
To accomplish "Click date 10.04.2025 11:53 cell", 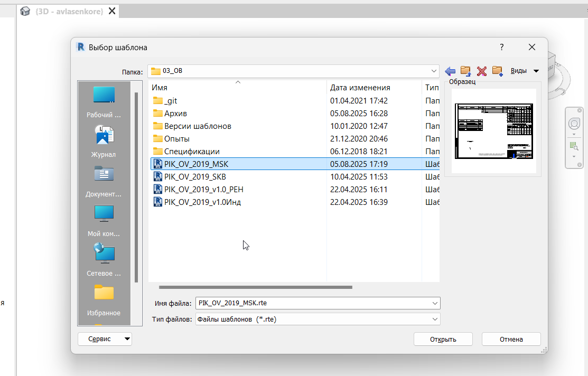I will pyautogui.click(x=359, y=176).
